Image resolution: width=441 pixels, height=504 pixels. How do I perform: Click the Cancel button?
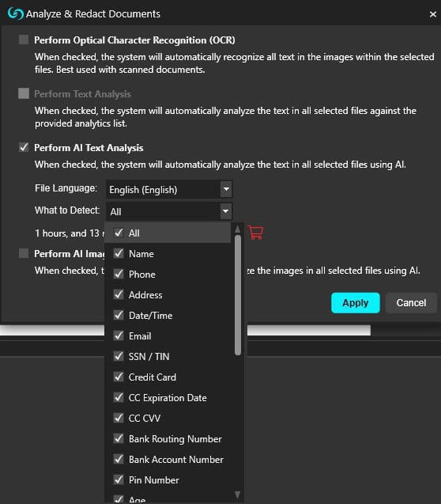pyautogui.click(x=411, y=303)
